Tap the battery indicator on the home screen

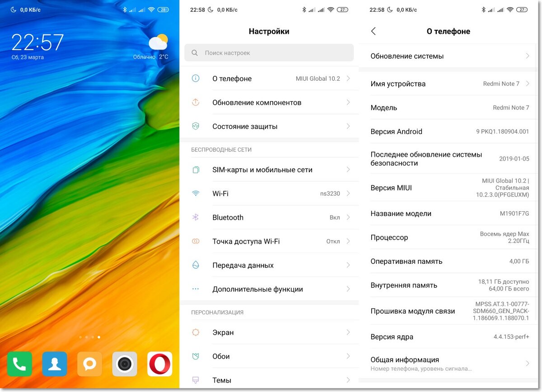163,9
